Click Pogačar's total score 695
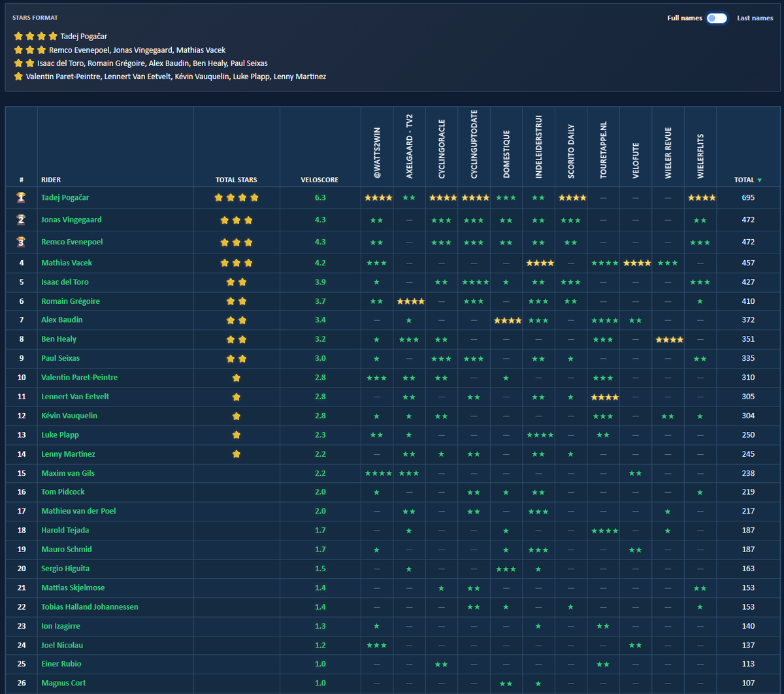The image size is (784, 694). 748,197
